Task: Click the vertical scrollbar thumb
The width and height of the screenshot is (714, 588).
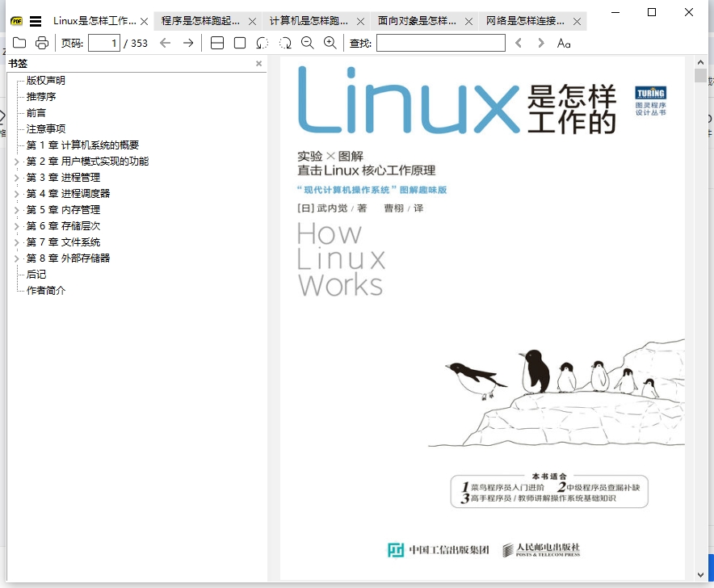Action: coord(700,75)
